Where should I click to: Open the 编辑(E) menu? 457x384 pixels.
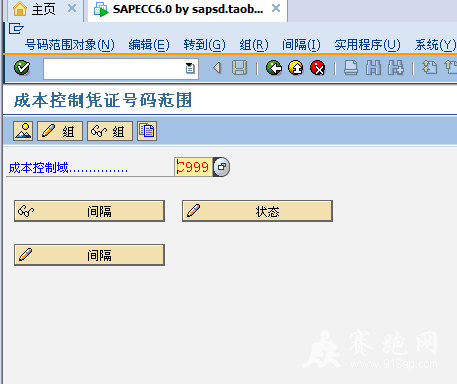(x=149, y=45)
